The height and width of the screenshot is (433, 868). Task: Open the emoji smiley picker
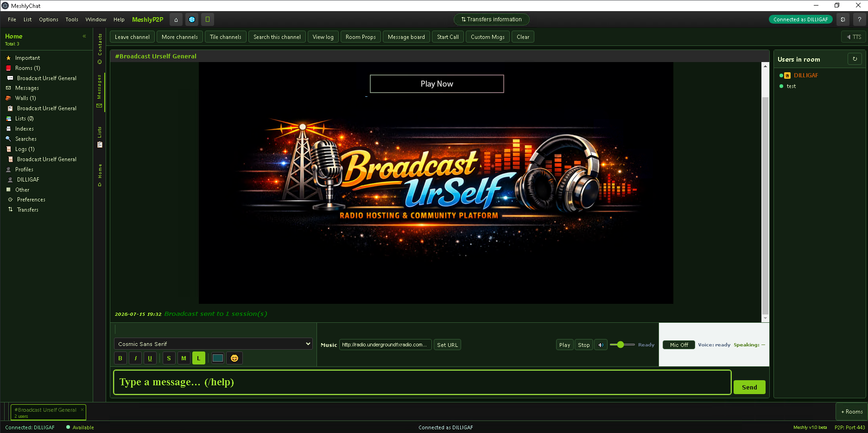point(234,358)
